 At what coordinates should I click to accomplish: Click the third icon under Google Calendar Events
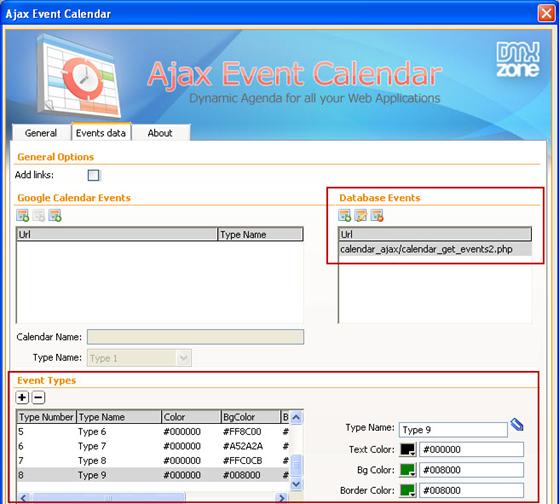[55, 216]
